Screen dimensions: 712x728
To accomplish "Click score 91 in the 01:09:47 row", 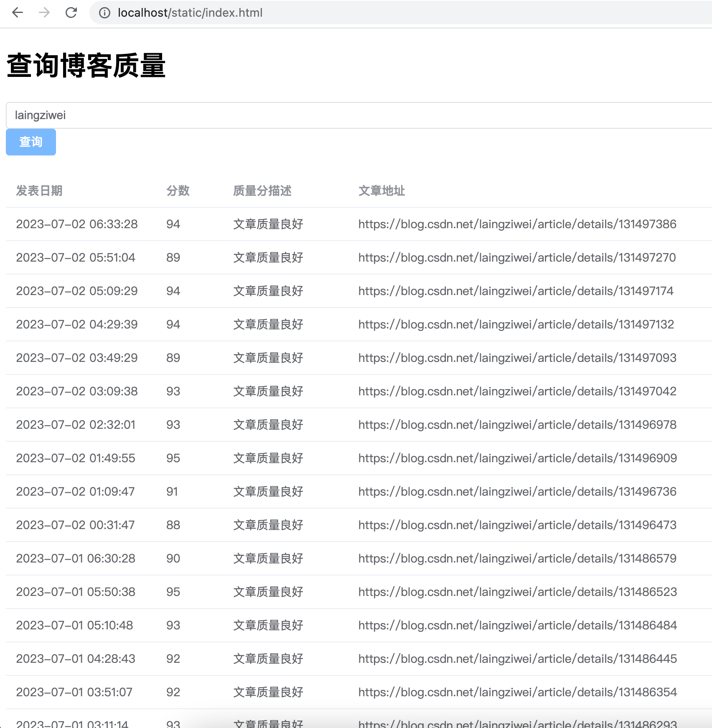I will pos(172,492).
